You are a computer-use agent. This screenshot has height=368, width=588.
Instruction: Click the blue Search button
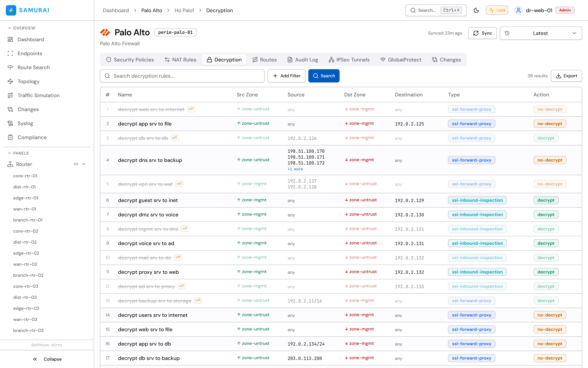[x=324, y=76]
